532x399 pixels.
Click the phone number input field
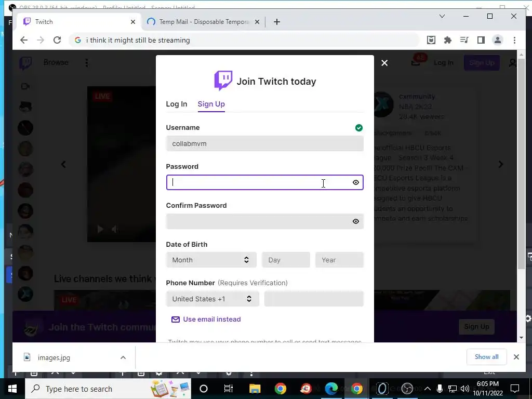[x=314, y=299]
